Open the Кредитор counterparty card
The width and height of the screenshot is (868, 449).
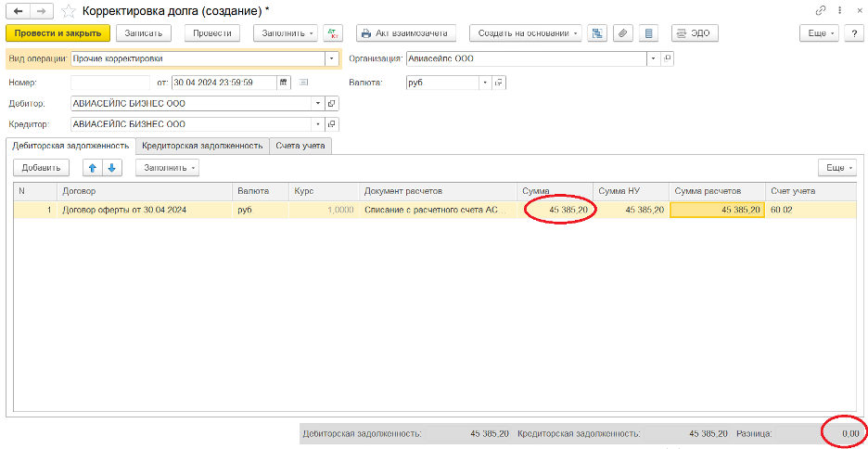point(331,124)
